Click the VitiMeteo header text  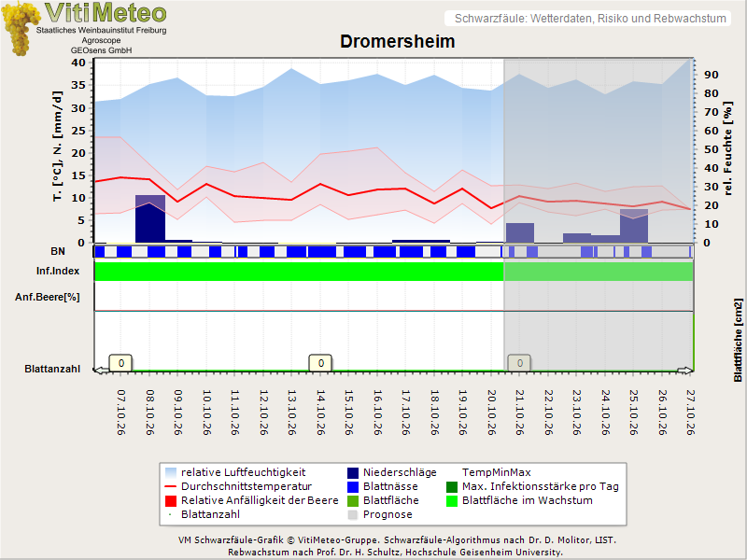[106, 12]
